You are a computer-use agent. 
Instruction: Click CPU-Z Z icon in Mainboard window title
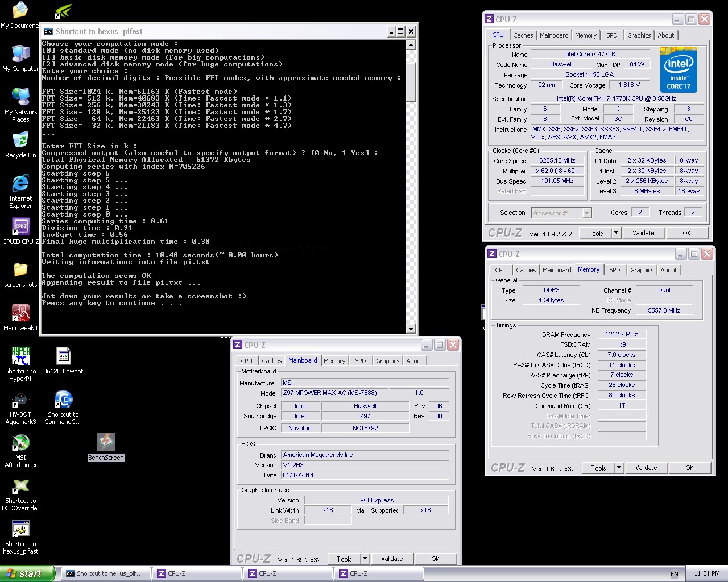click(x=238, y=345)
